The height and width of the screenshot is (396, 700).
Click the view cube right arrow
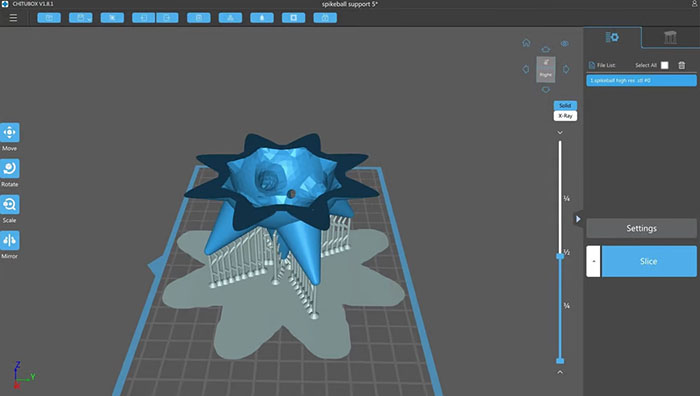pos(566,69)
